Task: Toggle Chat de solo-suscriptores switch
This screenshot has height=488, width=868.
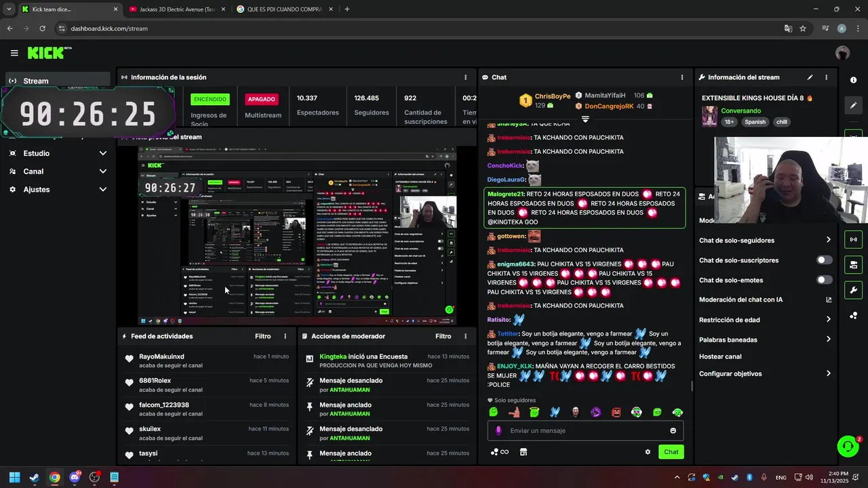Action: click(x=824, y=260)
